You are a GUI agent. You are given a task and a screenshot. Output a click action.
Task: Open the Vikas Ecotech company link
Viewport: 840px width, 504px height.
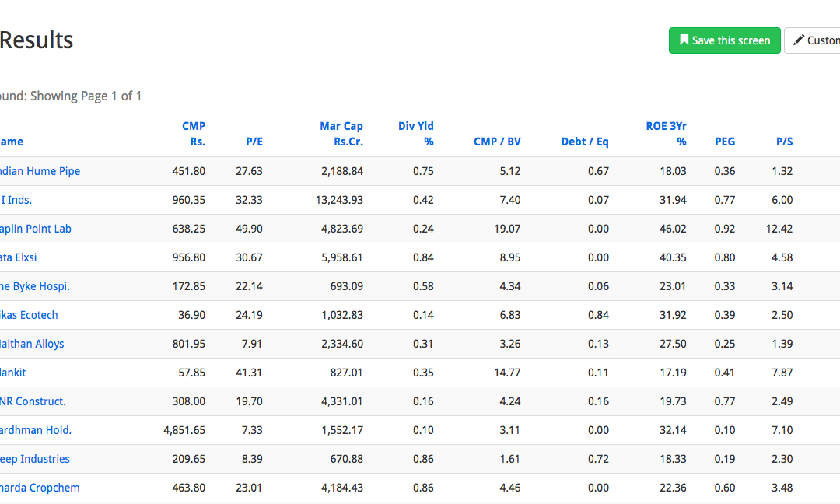click(29, 315)
